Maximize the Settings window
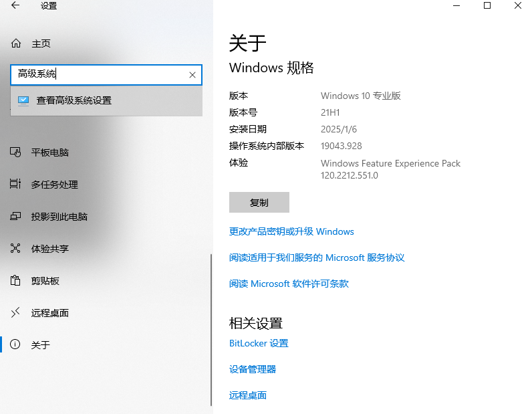 (487, 5)
